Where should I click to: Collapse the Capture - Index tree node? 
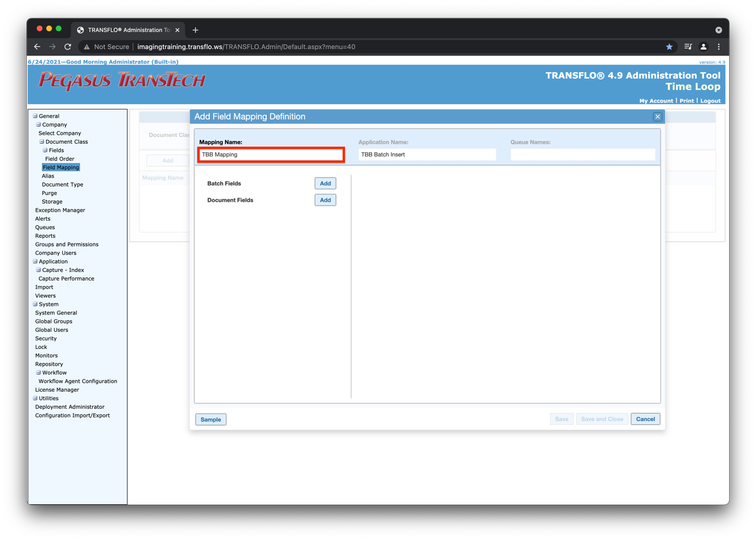39,270
